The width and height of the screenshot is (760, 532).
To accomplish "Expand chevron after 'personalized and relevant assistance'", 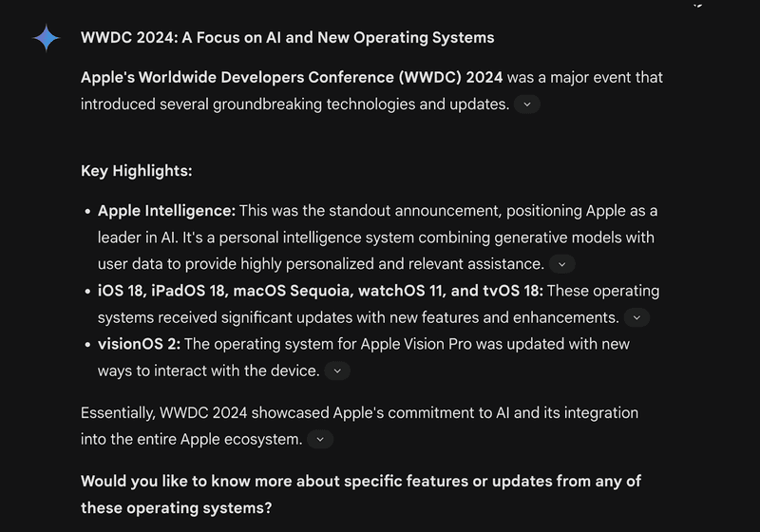I will [561, 264].
